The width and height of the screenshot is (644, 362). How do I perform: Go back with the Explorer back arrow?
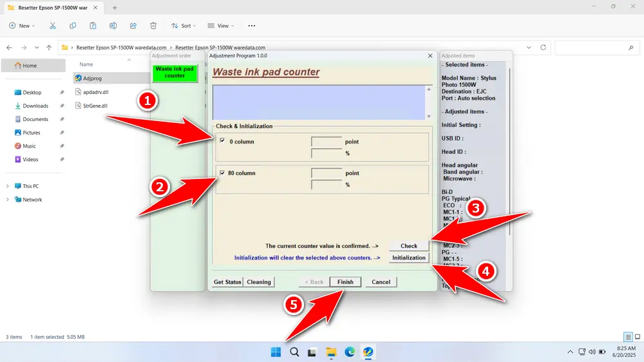click(9, 48)
